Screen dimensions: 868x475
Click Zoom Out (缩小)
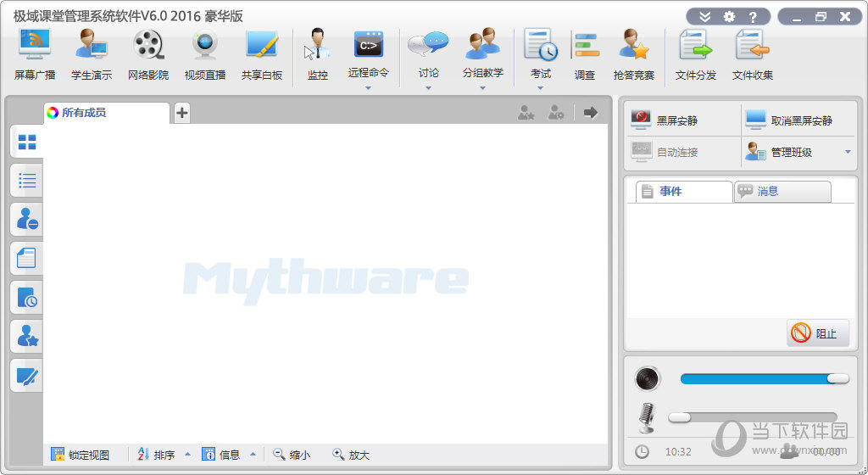[292, 455]
